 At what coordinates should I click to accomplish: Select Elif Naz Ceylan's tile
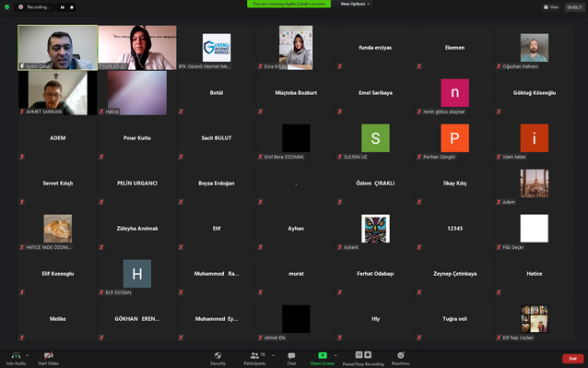click(535, 319)
